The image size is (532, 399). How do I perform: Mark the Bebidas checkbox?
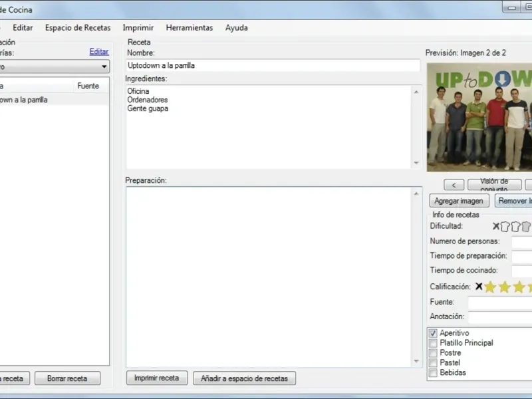click(x=433, y=372)
